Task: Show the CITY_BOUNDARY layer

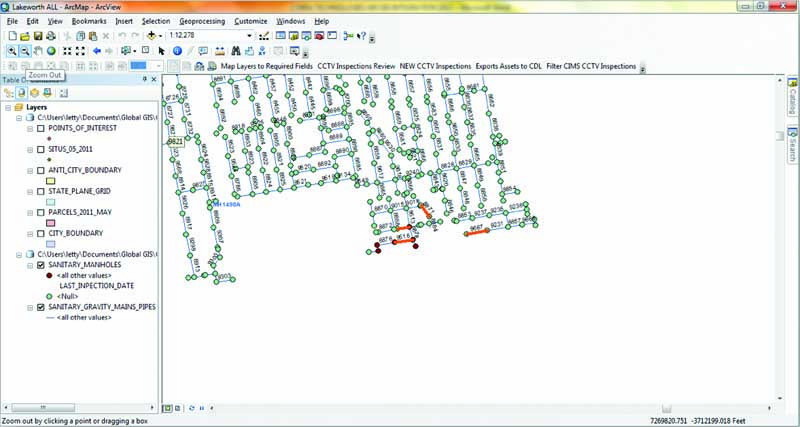Action: click(x=41, y=234)
